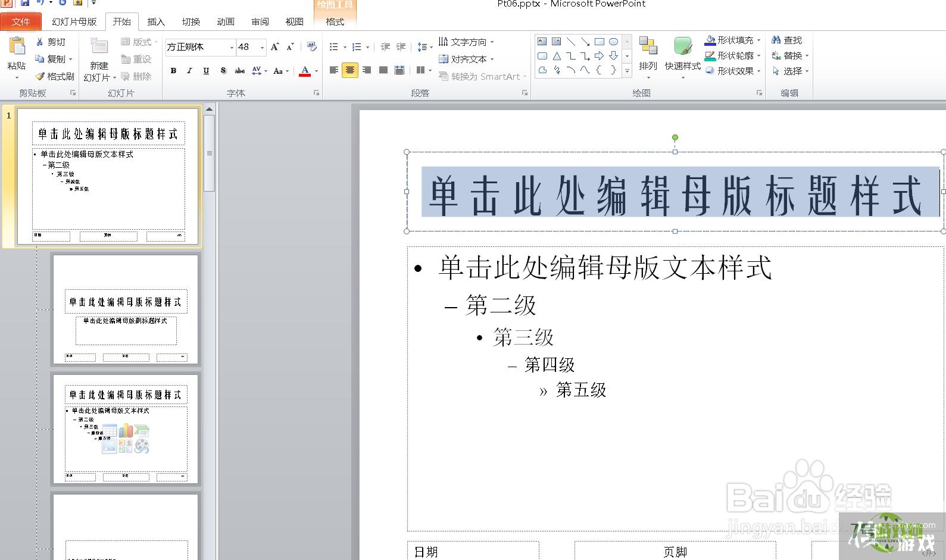This screenshot has width=946, height=560.
Task: Select the rounded rectangle shape
Action: coord(542,56)
